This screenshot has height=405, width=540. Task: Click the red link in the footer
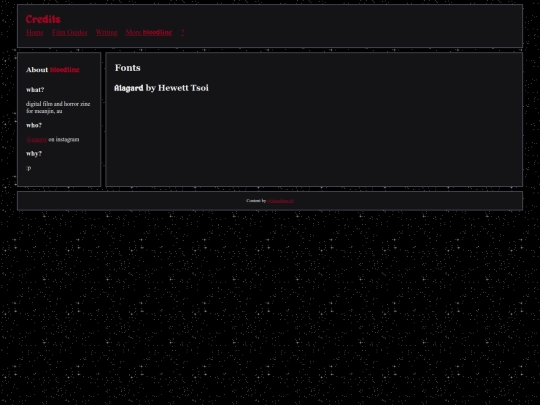tap(281, 201)
